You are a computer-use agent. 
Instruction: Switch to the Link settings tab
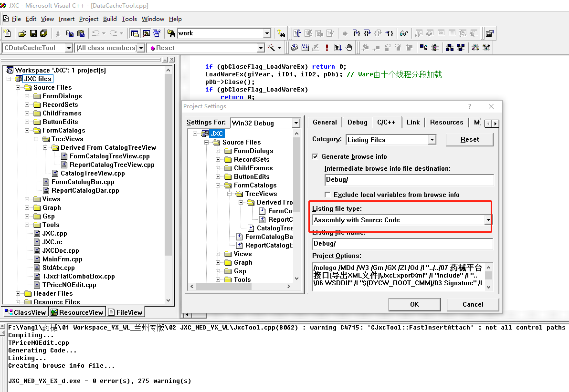[x=413, y=122]
